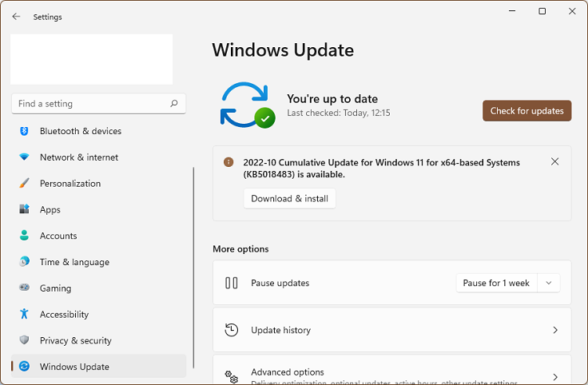588x385 pixels.
Task: Click the Windows Update sync icon in sidebar
Action: pyautogui.click(x=25, y=367)
